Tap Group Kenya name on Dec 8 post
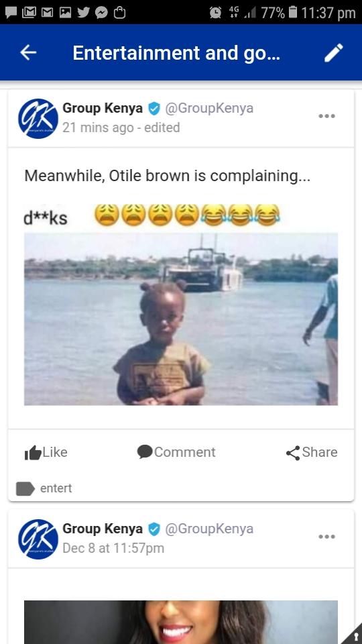Screen dimensions: 362x644 tap(102, 529)
